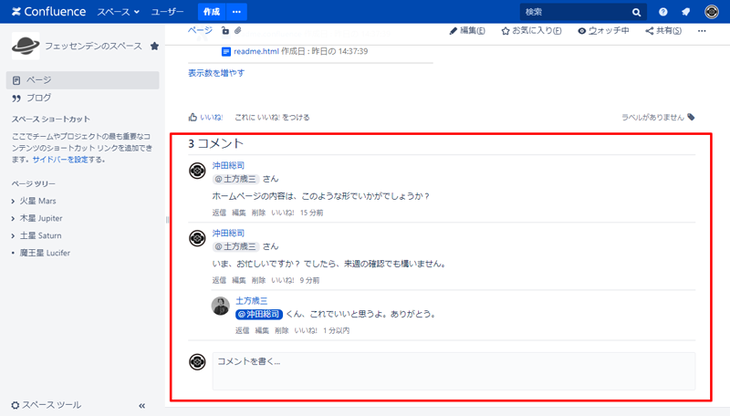Click the label edit tag icon
This screenshot has width=730, height=416.
pos(691,117)
